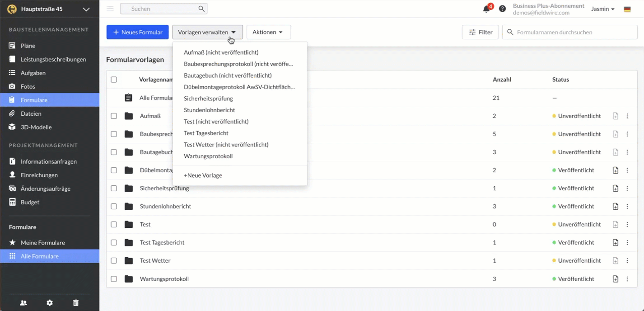Click the hamburger menu icon
This screenshot has width=644, height=311.
pos(110,9)
